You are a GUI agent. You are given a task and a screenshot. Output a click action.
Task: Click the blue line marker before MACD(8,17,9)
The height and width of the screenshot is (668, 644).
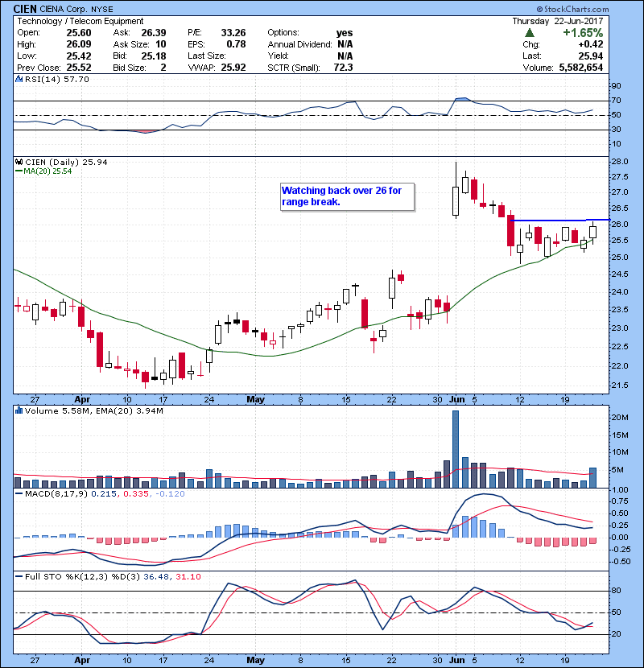click(x=19, y=494)
